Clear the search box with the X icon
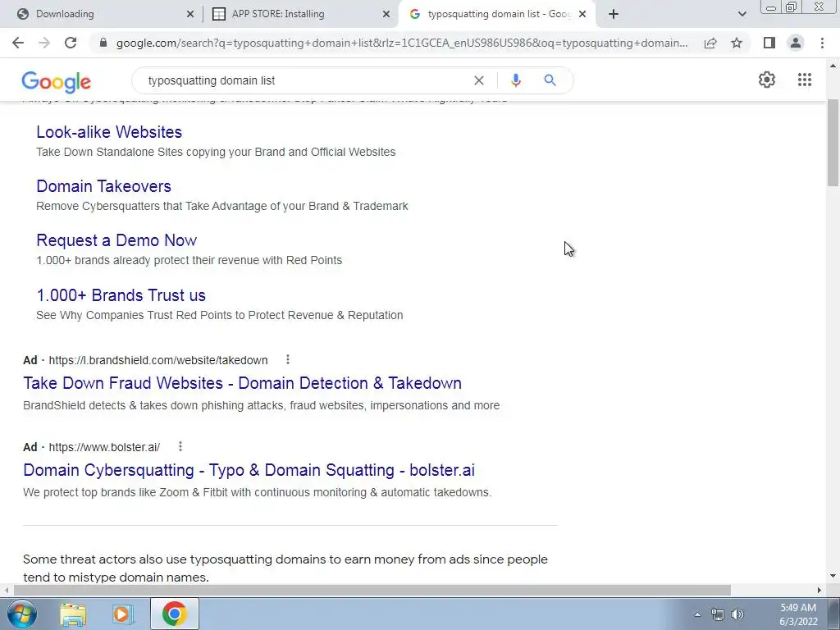The width and height of the screenshot is (840, 630). pos(479,80)
